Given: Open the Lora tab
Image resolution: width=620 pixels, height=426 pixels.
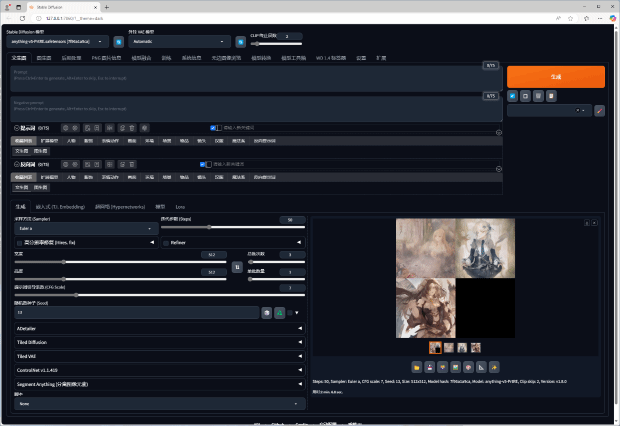Looking at the screenshot, I should (x=180, y=207).
